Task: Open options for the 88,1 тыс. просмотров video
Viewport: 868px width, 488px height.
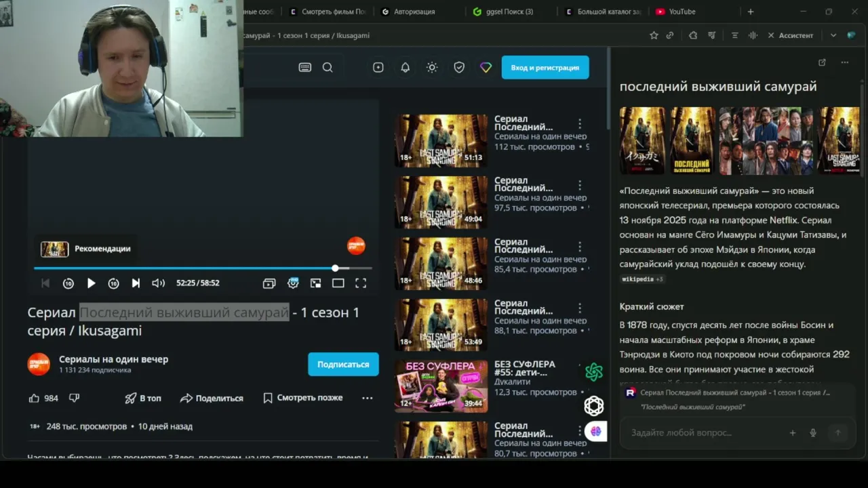Action: coord(579,309)
